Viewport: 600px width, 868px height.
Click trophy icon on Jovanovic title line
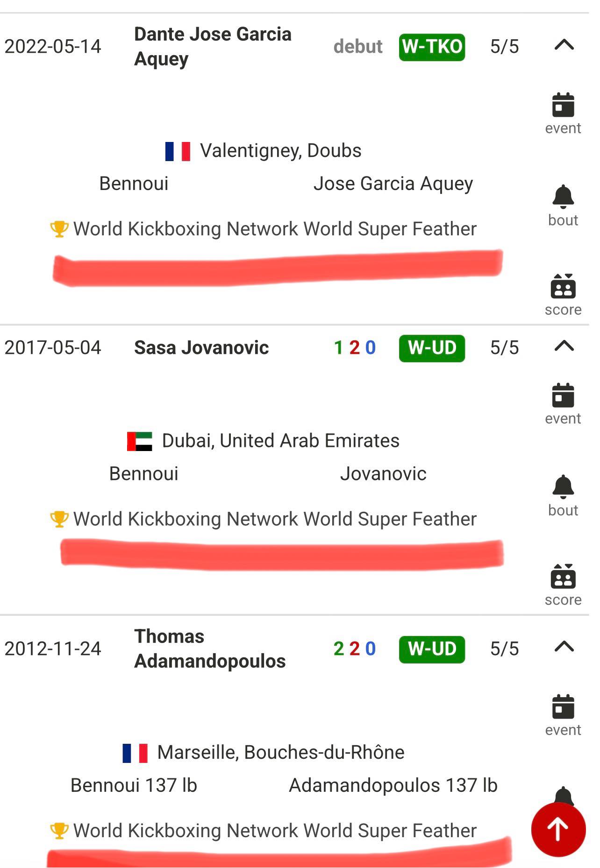click(59, 519)
